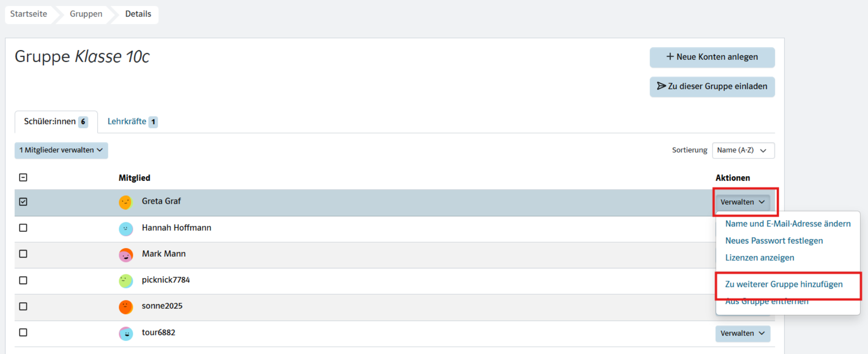The width and height of the screenshot is (868, 354).
Task: Choose Zu weiterer Gruppe hinzufügen
Action: pyautogui.click(x=784, y=284)
